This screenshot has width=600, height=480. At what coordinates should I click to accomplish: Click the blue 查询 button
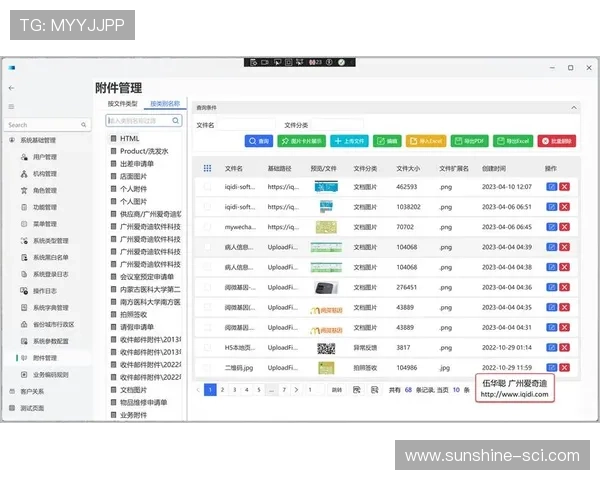[x=259, y=141]
